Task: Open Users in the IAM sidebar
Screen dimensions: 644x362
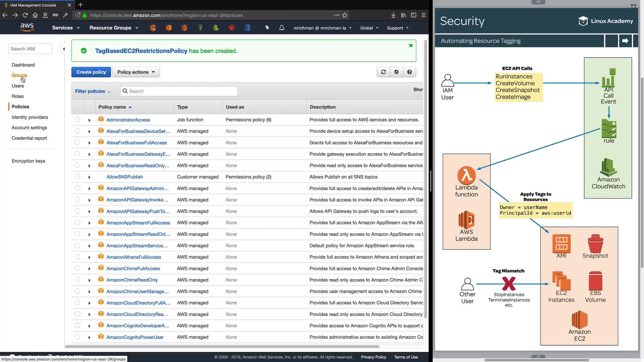Action: [18, 86]
